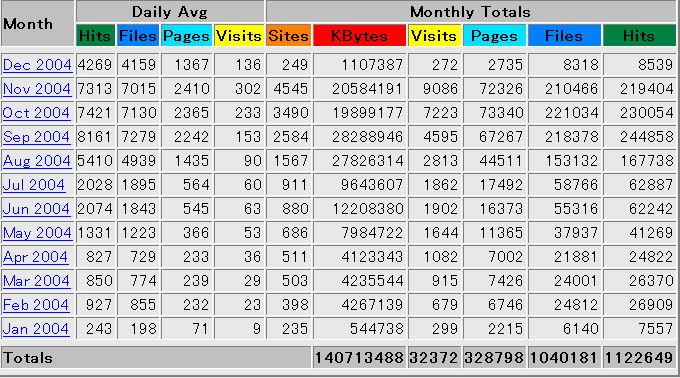
Task: Select Jun 2004 KBytes value 12208380
Action: pos(368,209)
